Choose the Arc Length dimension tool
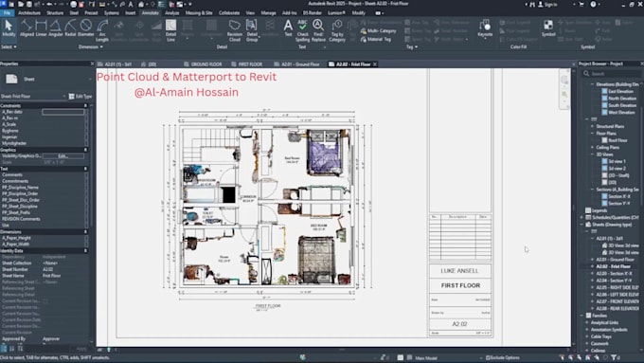The image size is (644, 363). [102, 30]
